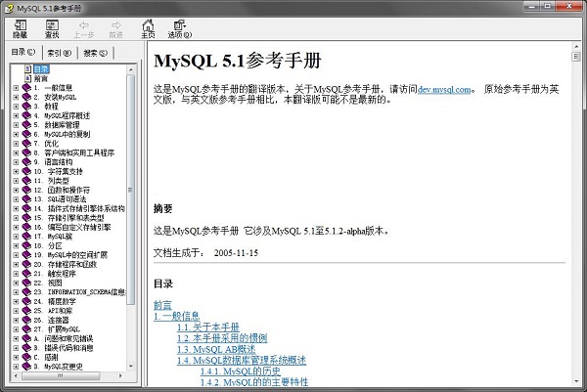The height and width of the screenshot is (392, 587).
Task: Click the book icon for 5. 数据库管理
Action: pos(26,125)
